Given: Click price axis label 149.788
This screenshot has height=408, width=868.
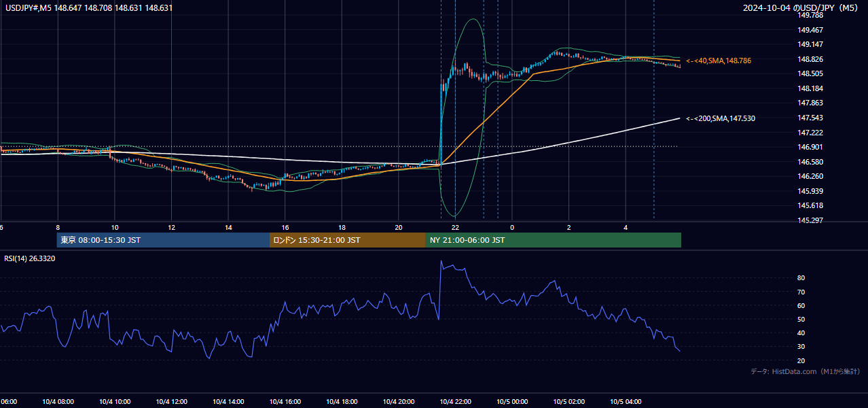Looking at the screenshot, I should click(x=810, y=16).
